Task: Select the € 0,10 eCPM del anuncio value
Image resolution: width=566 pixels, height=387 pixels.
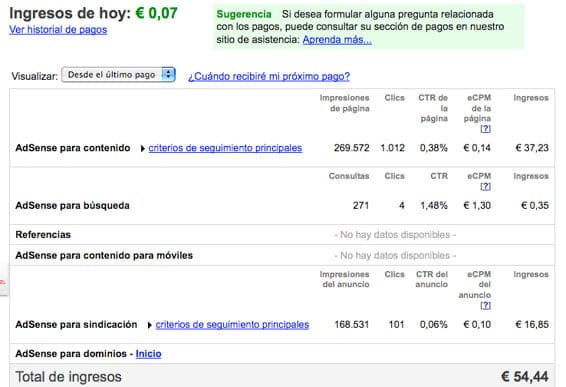Action: click(x=477, y=325)
